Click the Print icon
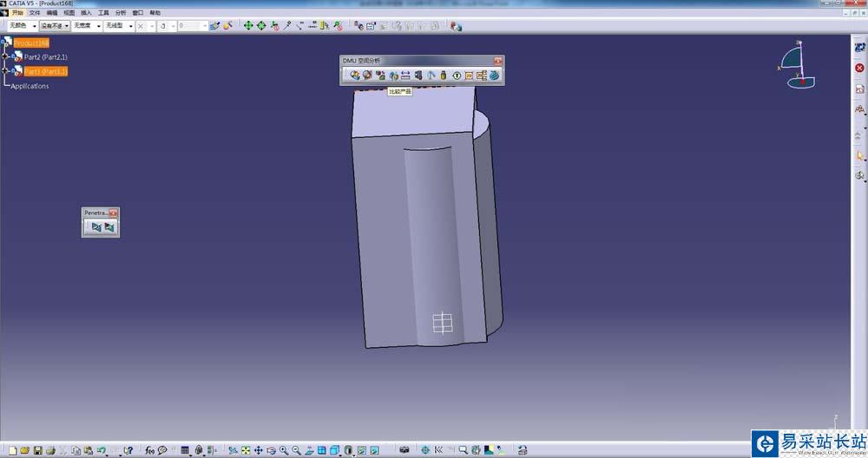The image size is (868, 458). pos(50,451)
